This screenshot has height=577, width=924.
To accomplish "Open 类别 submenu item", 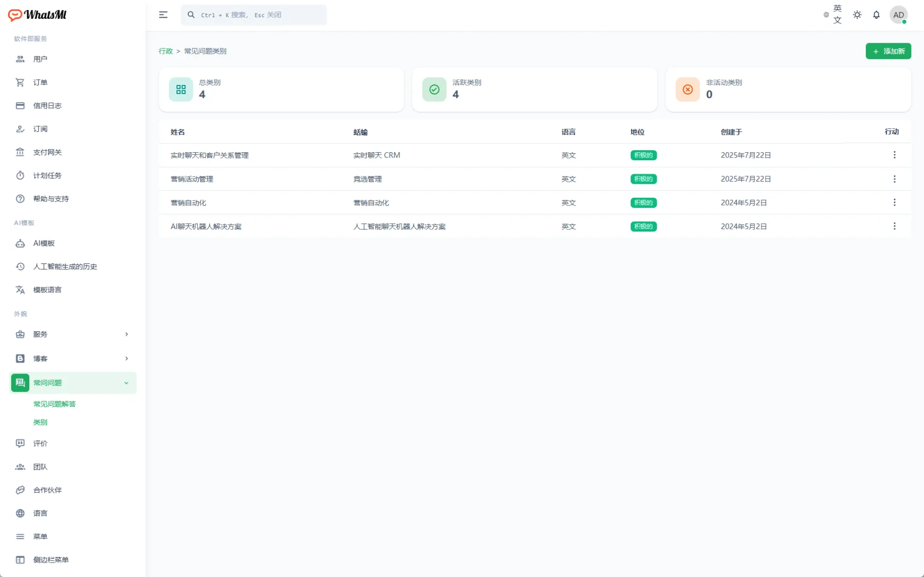I will click(40, 422).
